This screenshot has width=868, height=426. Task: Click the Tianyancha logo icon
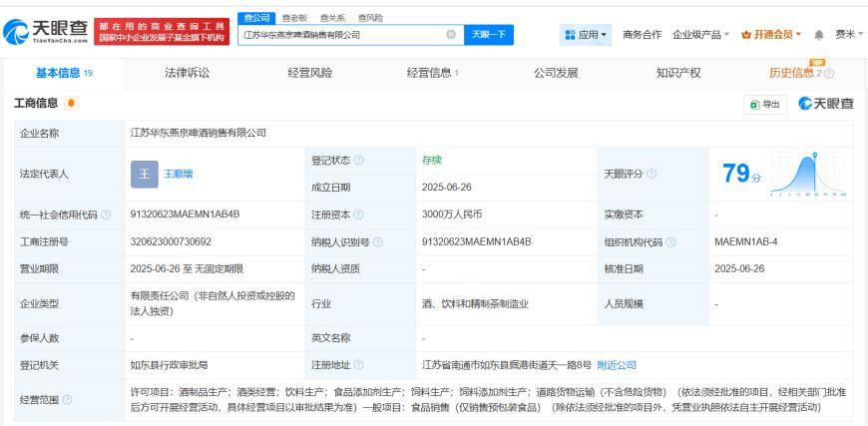click(x=16, y=32)
